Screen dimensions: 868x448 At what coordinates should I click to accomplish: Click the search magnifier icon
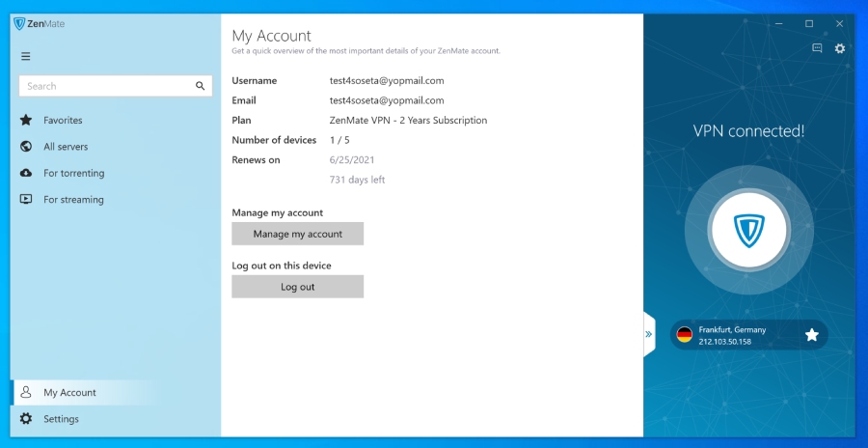pyautogui.click(x=200, y=86)
